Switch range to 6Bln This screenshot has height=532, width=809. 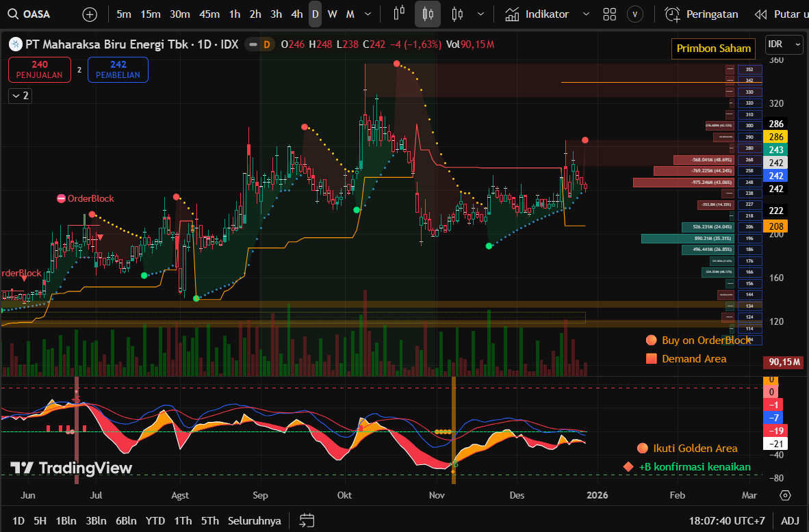tap(126, 520)
